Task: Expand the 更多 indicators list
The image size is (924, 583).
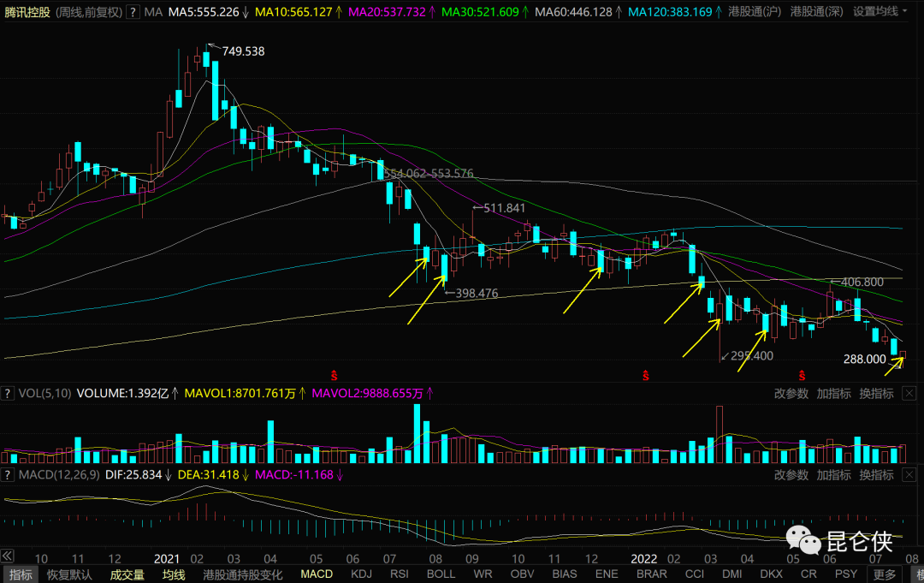Action: point(885,574)
